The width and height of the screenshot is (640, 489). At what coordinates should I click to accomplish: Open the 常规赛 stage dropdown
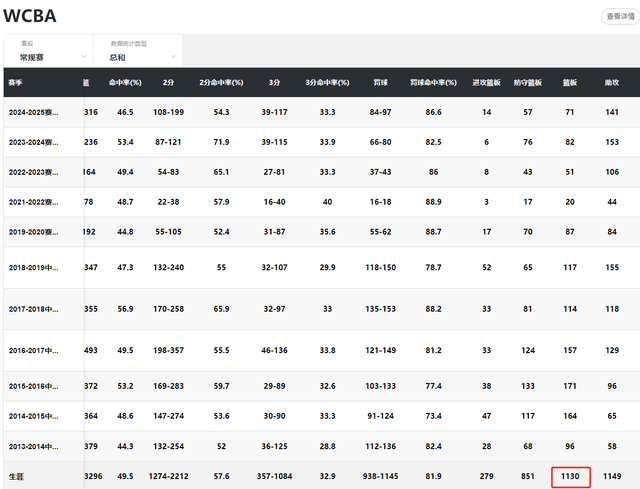click(49, 51)
